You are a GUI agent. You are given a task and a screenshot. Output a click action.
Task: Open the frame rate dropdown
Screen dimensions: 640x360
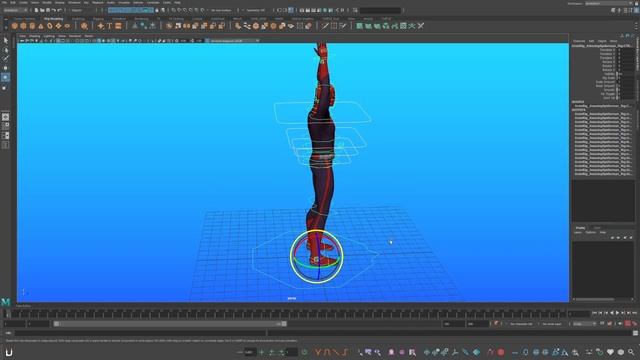584,324
